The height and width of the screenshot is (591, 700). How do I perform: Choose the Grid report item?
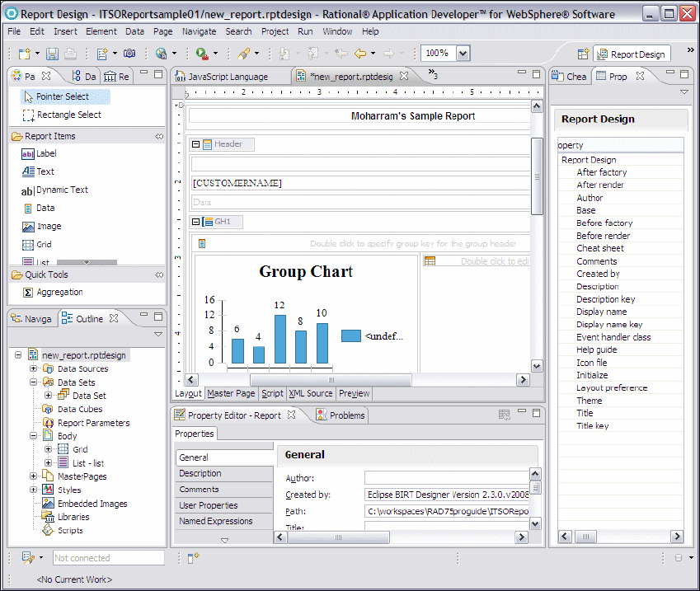[x=44, y=244]
